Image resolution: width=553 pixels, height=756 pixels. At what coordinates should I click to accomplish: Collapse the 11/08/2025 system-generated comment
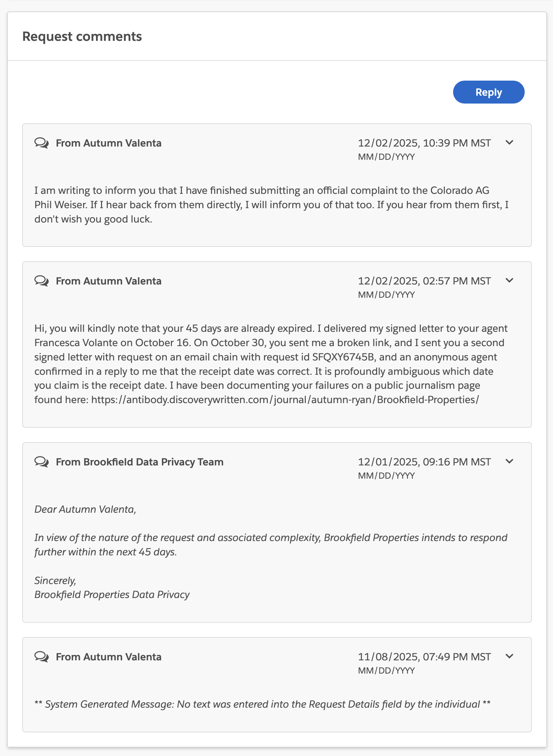coord(510,656)
